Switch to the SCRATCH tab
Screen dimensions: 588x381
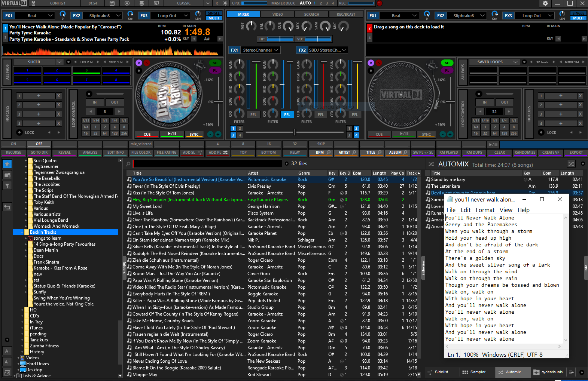(x=312, y=15)
